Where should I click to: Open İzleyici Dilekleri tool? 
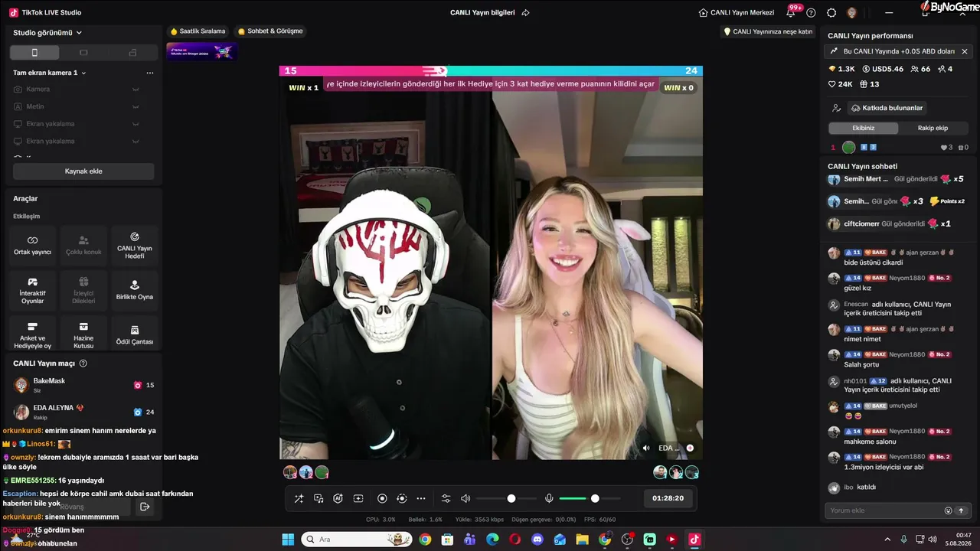click(83, 290)
